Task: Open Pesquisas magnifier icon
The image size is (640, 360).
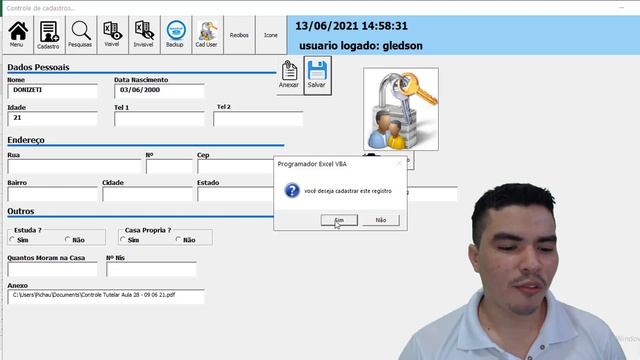Action: 80,35
